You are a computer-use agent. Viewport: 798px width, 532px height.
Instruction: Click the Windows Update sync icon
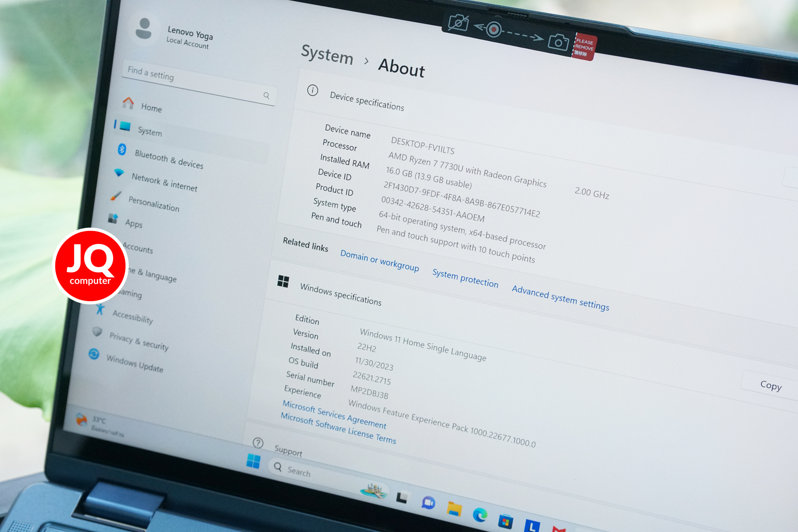(94, 354)
